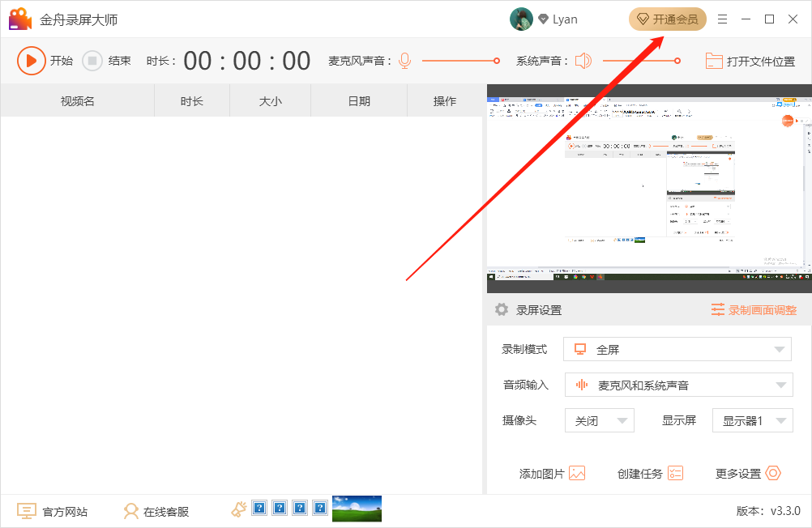Click the screen preview thumbnail
Viewport: 812px width, 528px height.
tap(649, 189)
